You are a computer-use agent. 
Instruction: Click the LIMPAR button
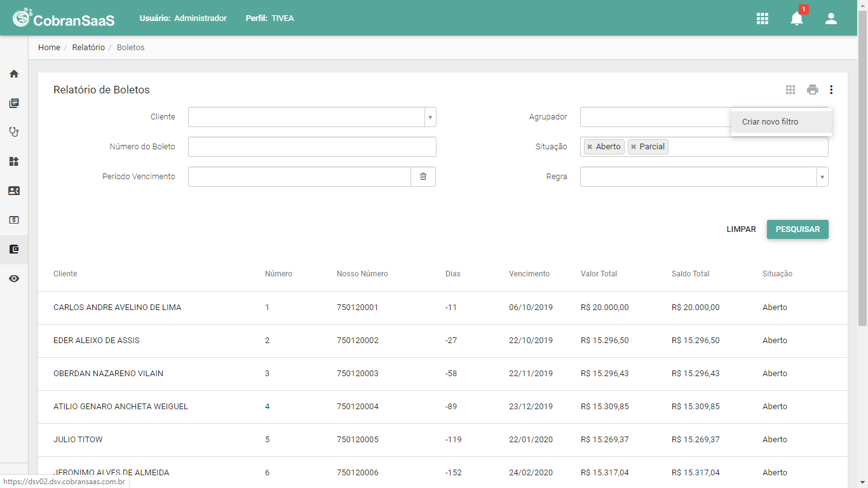(741, 229)
